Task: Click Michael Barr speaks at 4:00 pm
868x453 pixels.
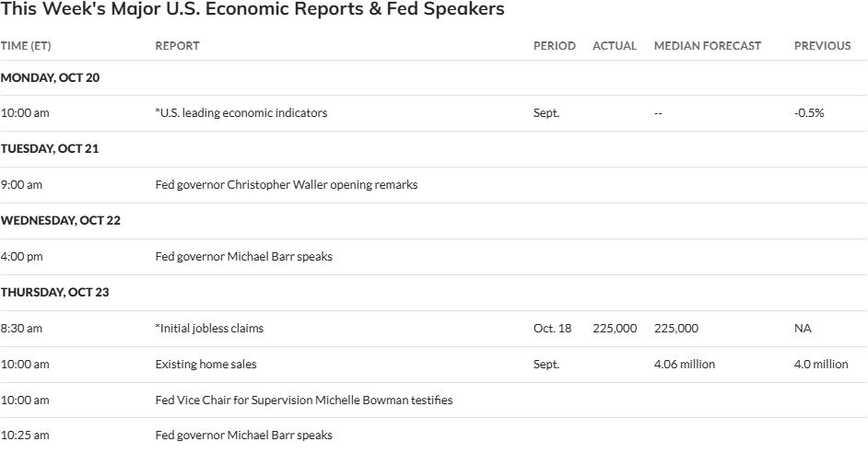Action: pos(243,257)
